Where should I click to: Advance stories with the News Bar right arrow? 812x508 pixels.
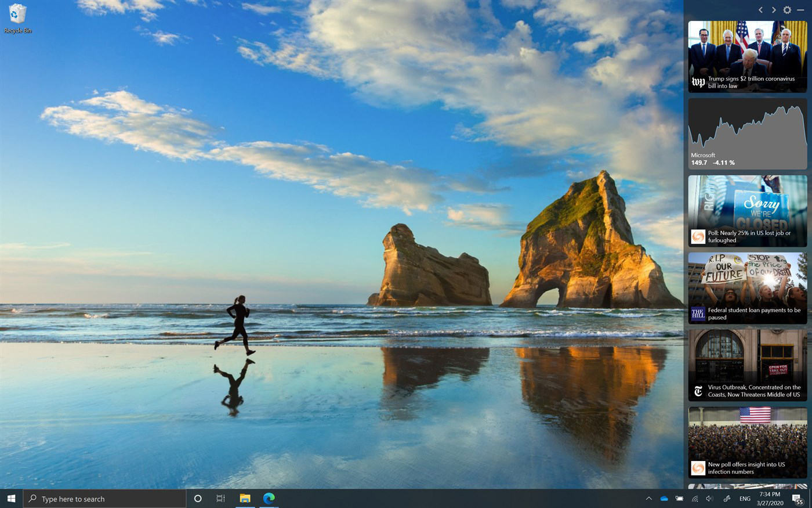pos(773,9)
